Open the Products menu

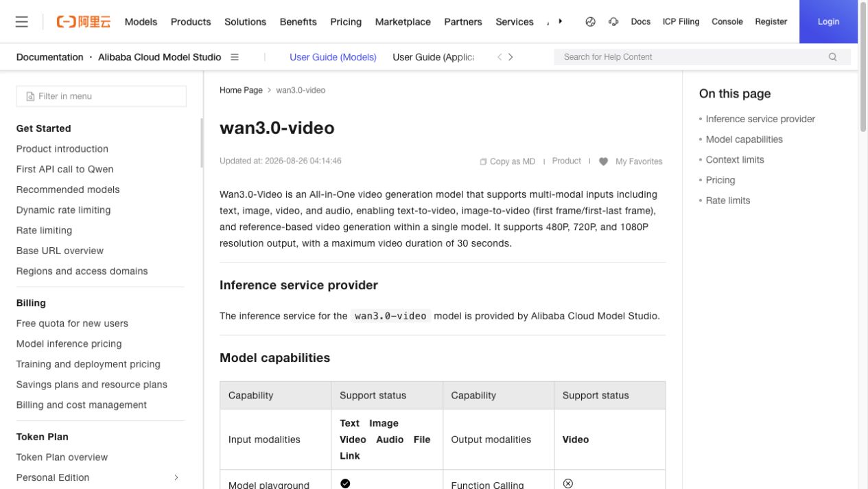[x=191, y=21]
